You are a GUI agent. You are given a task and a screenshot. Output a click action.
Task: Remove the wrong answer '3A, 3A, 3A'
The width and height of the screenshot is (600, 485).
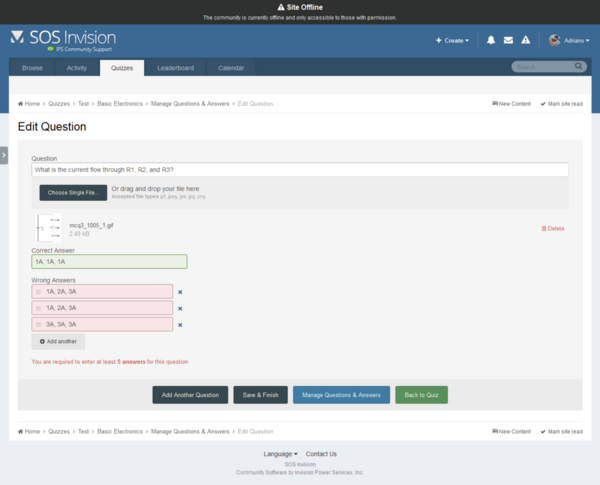(180, 325)
